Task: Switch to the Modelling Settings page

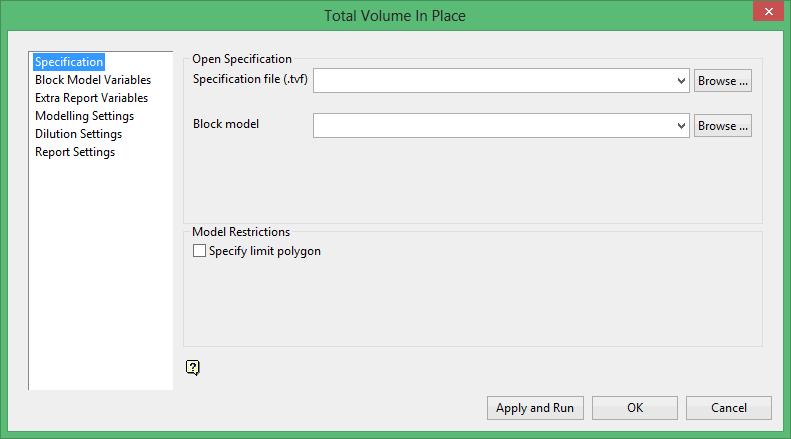Action: (x=84, y=116)
